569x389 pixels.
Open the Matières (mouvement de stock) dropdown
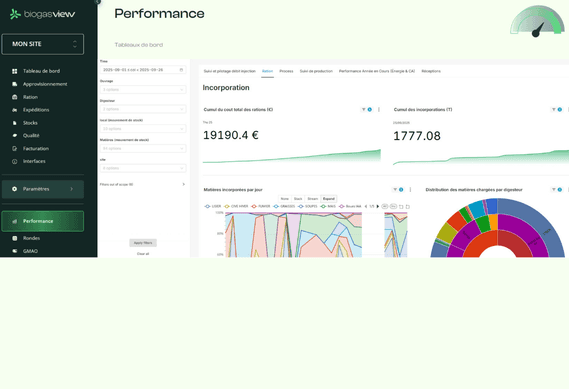pos(143,148)
